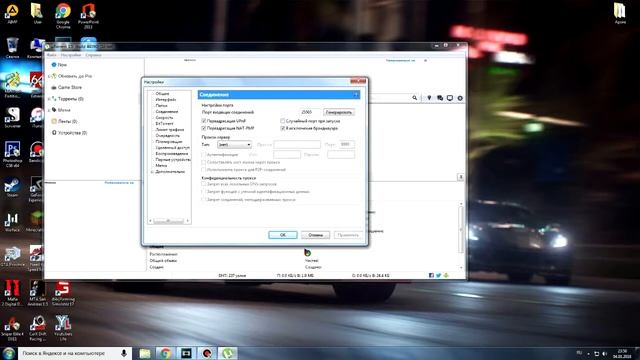Click the uTorrent details pane vertical scrollbar
The image size is (640, 360).
click(461, 235)
